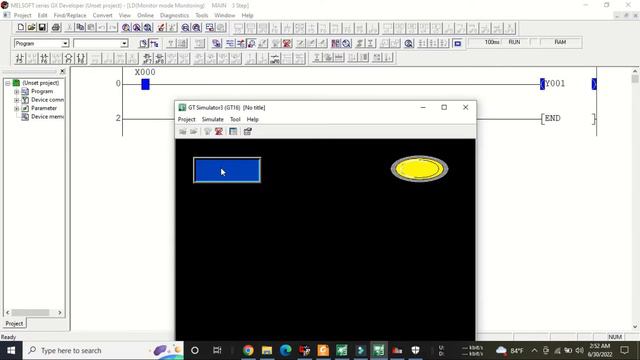The width and height of the screenshot is (640, 360).
Task: Click the volume speaker tray icon
Action: click(579, 350)
